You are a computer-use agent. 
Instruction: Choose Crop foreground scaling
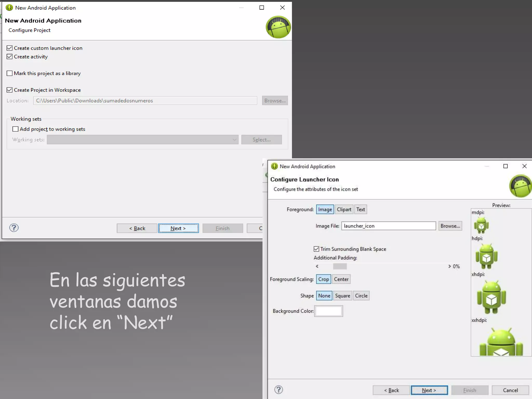point(323,279)
